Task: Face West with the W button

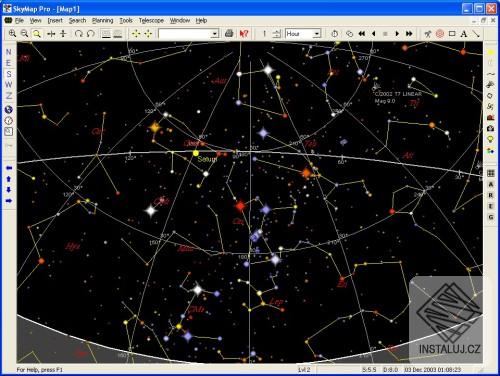Action: tap(9, 85)
